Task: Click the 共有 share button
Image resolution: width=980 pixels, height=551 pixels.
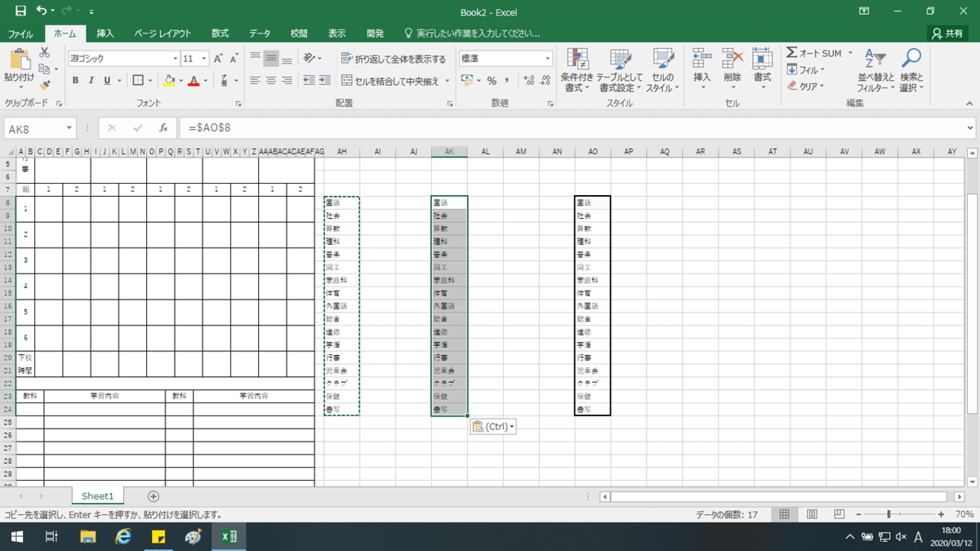Action: (948, 33)
